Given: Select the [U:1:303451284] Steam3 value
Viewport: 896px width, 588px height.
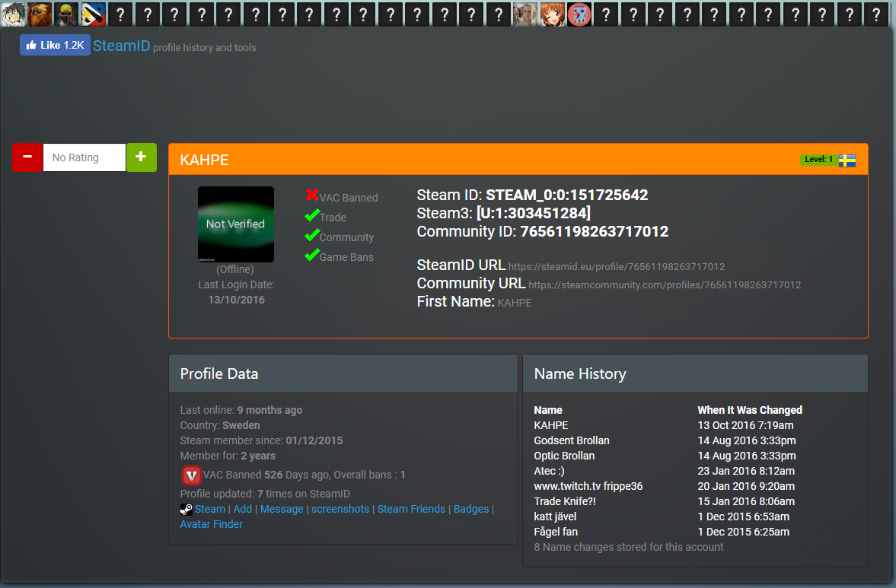Looking at the screenshot, I should coord(534,213).
